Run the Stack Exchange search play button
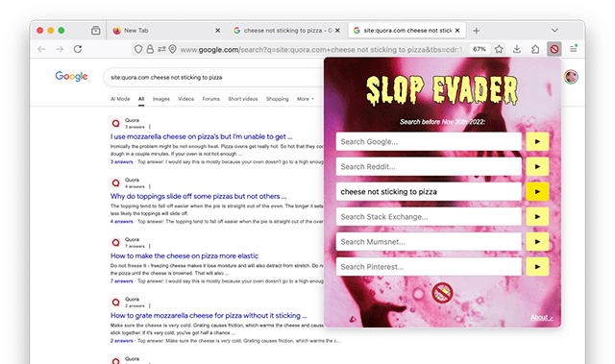 pyautogui.click(x=537, y=217)
